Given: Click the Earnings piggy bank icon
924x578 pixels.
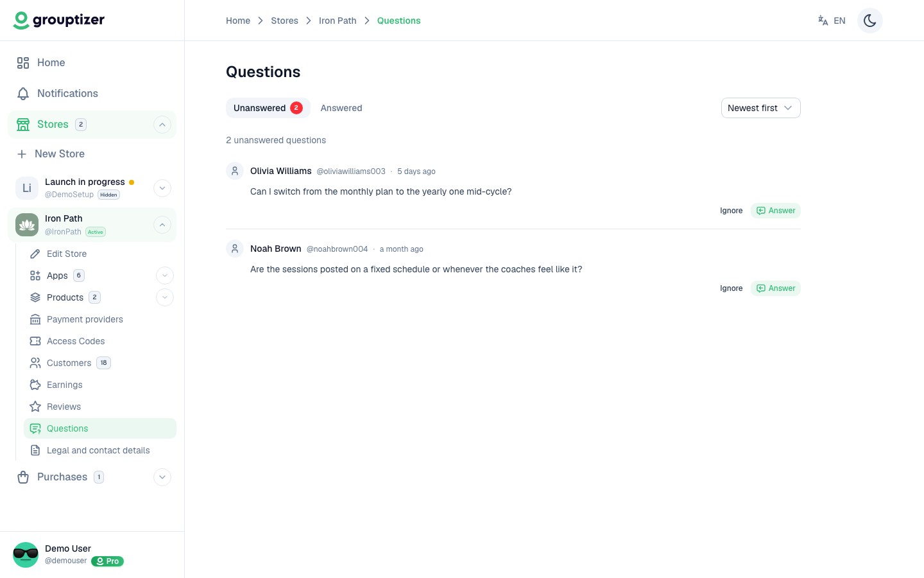Looking at the screenshot, I should [35, 385].
